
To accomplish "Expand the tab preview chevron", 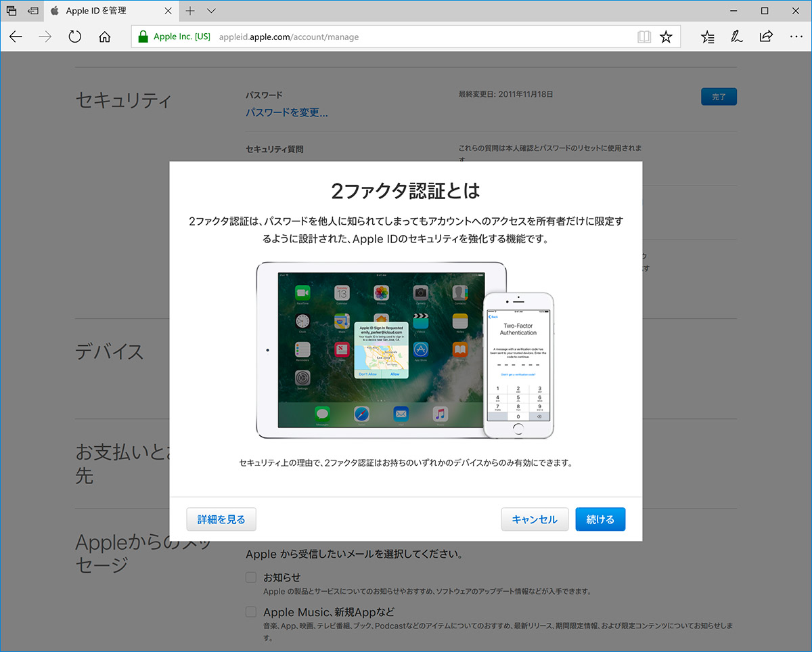I will [x=211, y=11].
